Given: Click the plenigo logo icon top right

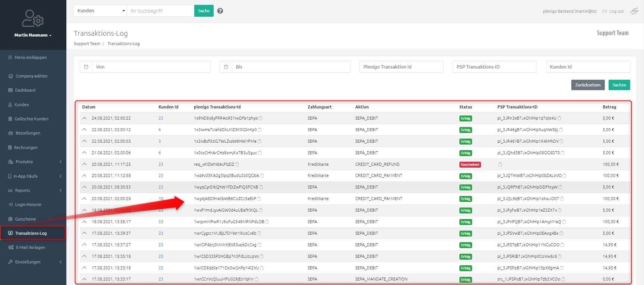Looking at the screenshot, I should point(634,11).
